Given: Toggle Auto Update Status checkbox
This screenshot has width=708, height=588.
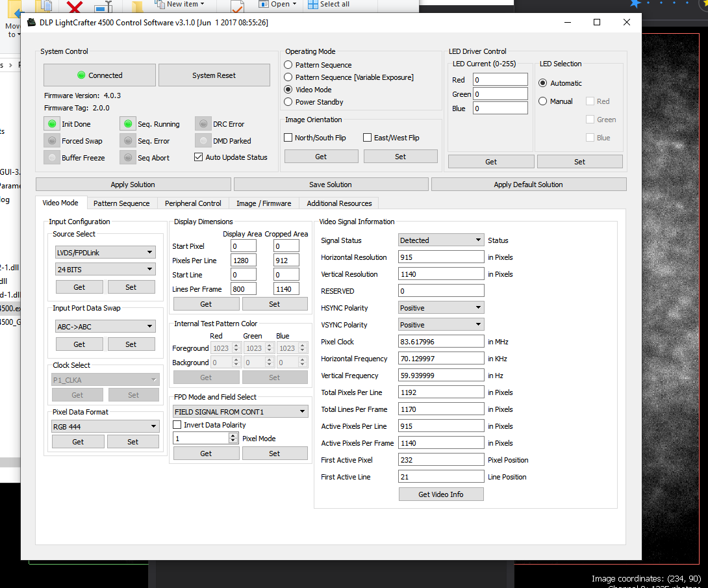Looking at the screenshot, I should pyautogui.click(x=198, y=157).
